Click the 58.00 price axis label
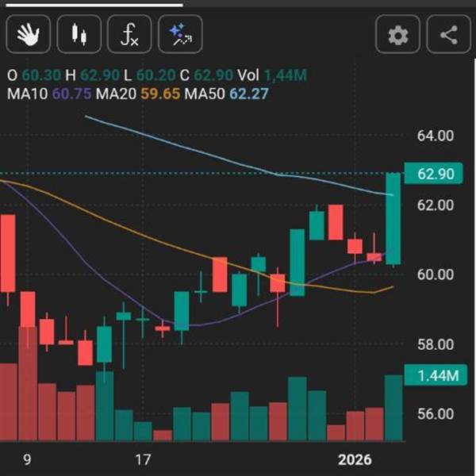Viewport: 476px width, 476px height. coord(436,344)
